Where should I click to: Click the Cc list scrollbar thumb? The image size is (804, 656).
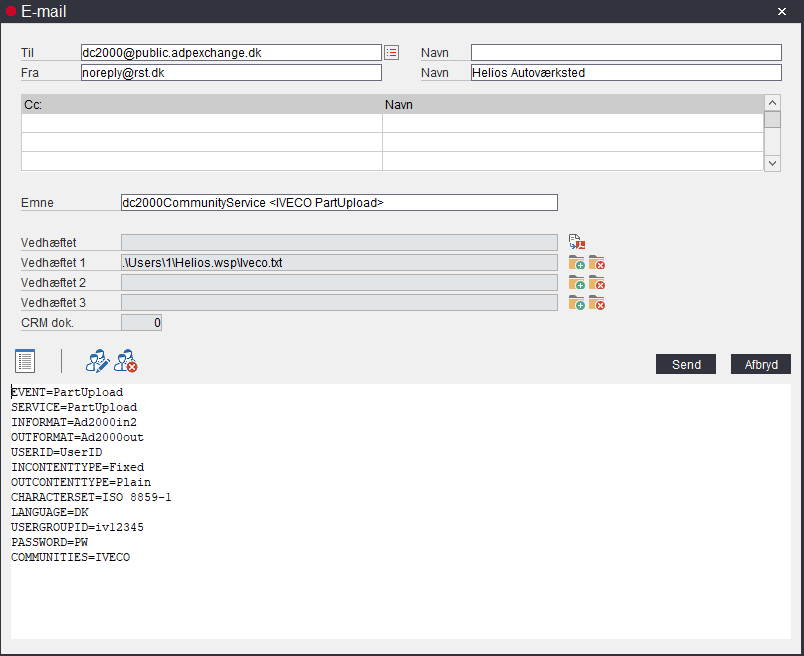772,120
